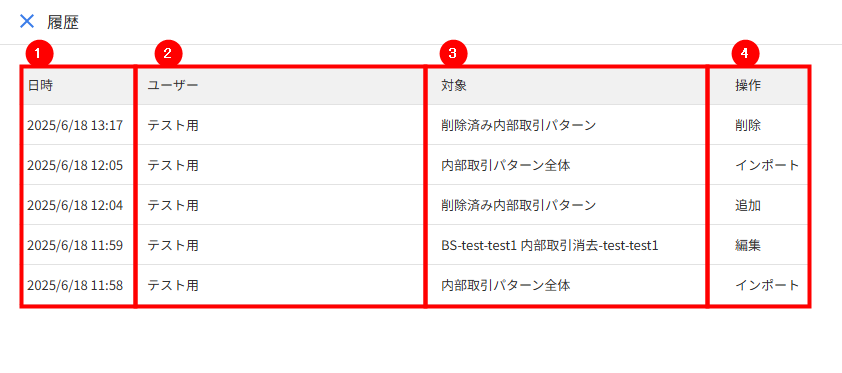
Task: Click the 2025/6/18 13:17 timestamp cell
Action: coord(75,126)
